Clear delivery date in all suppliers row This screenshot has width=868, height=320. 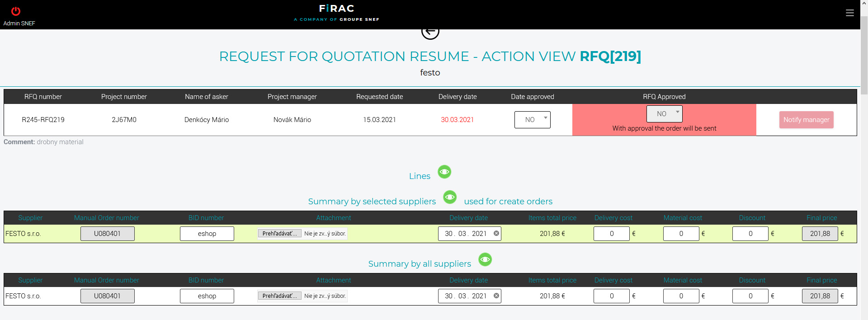tap(496, 296)
